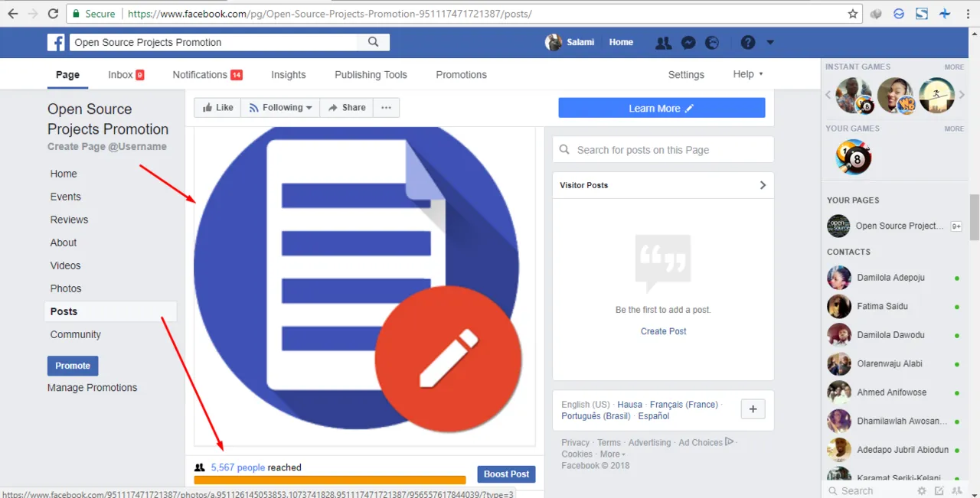This screenshot has width=980, height=498.
Task: Click the search magnifier button in Facebook header
Action: point(374,42)
